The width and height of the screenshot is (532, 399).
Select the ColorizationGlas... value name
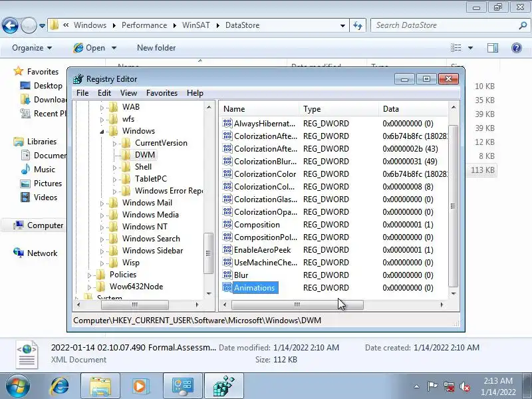pyautogui.click(x=265, y=199)
